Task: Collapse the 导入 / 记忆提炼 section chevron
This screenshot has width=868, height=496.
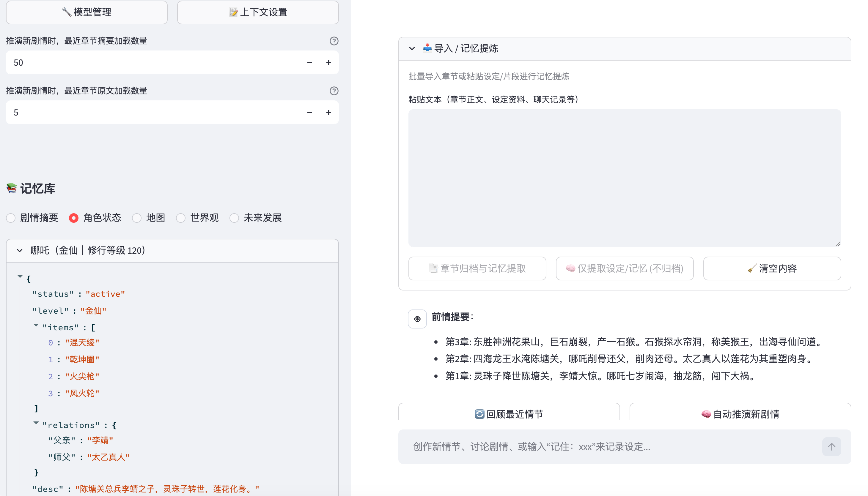Action: tap(412, 48)
